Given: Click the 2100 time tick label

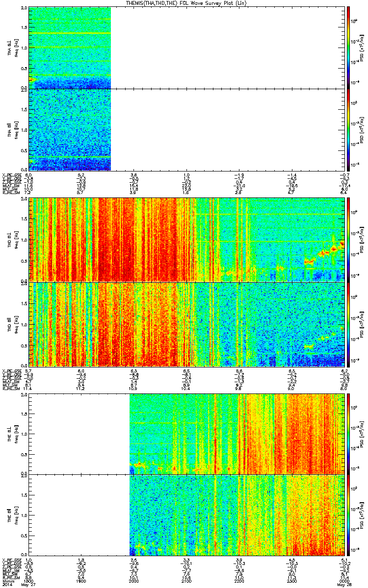Looking at the screenshot, I should (186, 581).
